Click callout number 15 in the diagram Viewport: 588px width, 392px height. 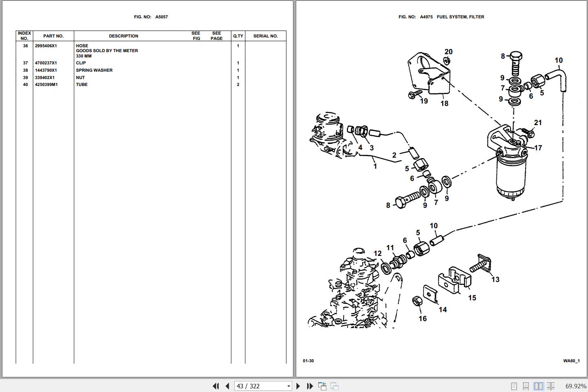click(472, 298)
